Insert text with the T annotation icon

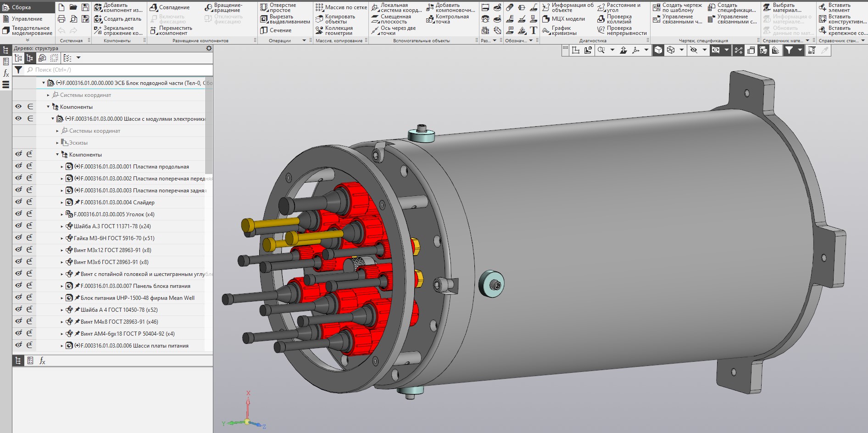[x=534, y=30]
